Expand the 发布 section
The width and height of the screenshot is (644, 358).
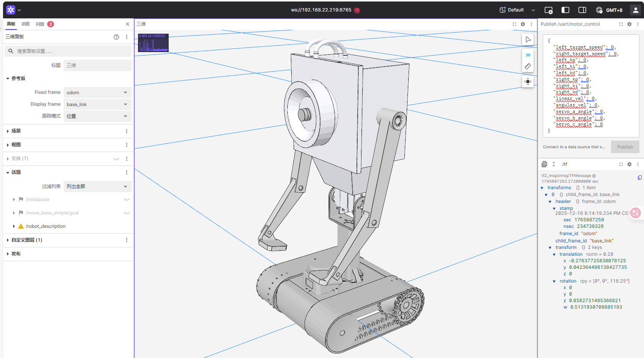click(8, 254)
